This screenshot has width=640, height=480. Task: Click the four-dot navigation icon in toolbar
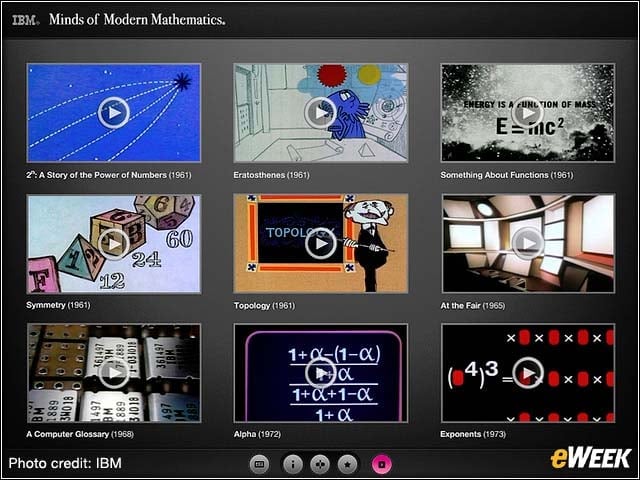coord(320,464)
